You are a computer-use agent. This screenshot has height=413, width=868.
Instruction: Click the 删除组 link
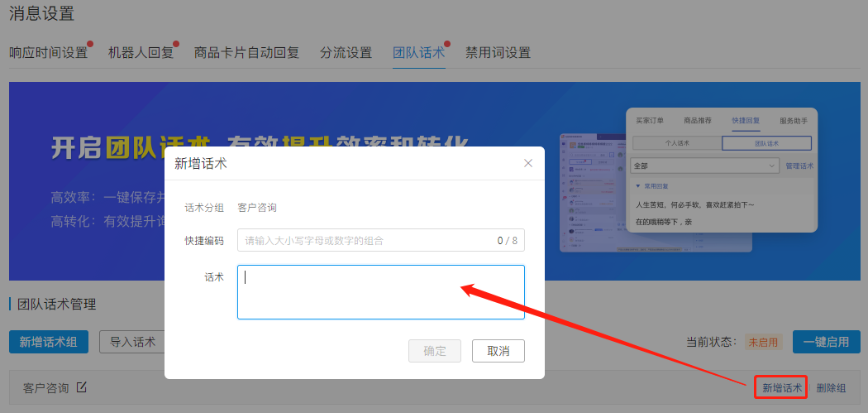(831, 388)
